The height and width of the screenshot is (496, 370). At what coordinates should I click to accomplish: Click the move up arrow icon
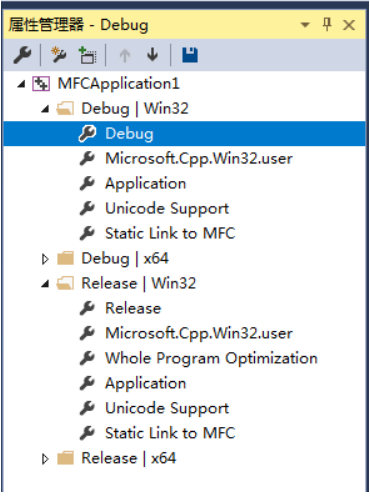125,55
